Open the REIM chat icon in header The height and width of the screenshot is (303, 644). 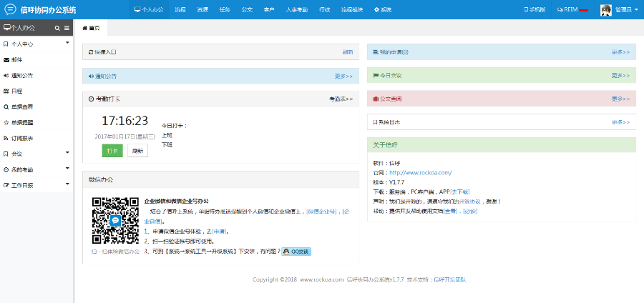pos(560,10)
